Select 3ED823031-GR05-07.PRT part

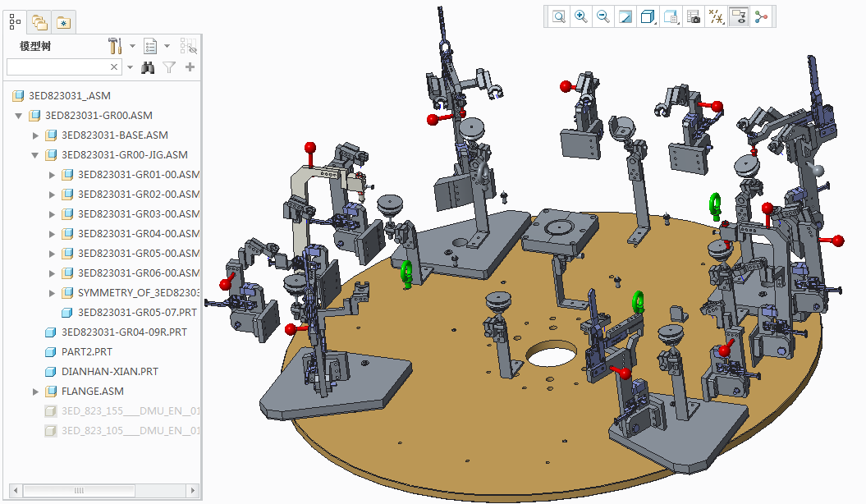click(138, 313)
